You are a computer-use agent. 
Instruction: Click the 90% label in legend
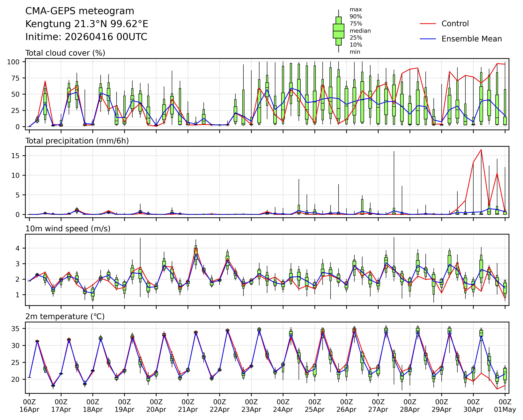point(356,17)
